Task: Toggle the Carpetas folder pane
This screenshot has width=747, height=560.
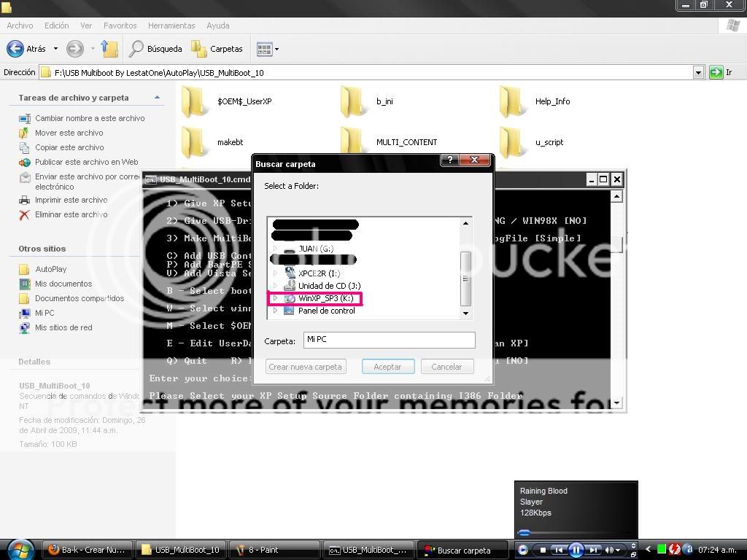Action: pos(217,49)
